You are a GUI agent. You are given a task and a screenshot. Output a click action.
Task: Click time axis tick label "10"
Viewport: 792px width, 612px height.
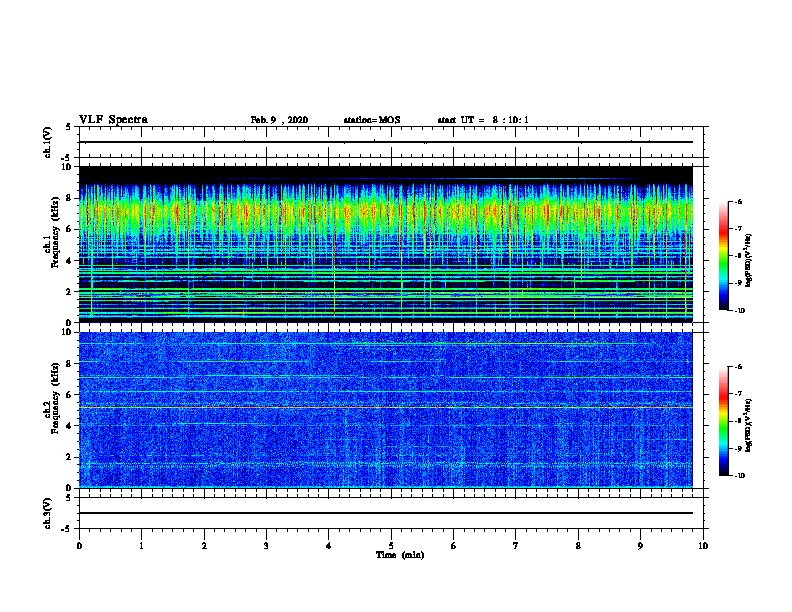click(x=703, y=545)
